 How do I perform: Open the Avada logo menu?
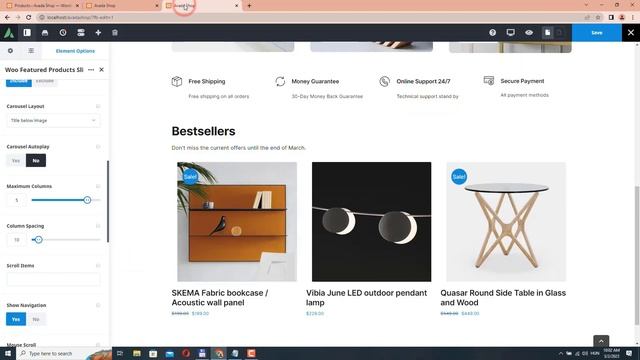tap(9, 33)
